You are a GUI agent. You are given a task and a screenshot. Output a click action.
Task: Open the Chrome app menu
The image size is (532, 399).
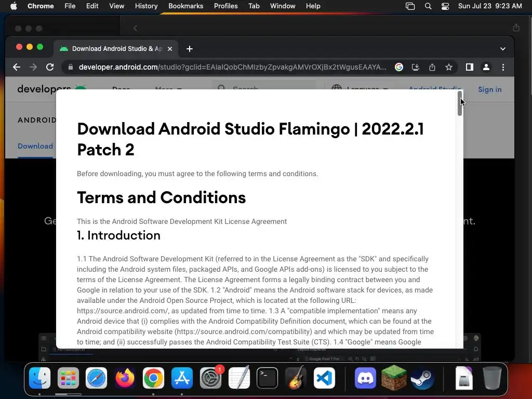(41, 6)
